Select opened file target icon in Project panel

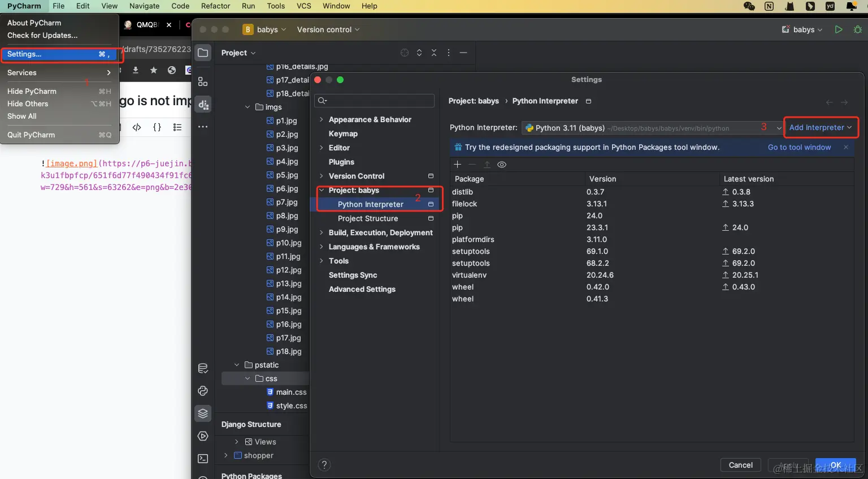[405, 53]
